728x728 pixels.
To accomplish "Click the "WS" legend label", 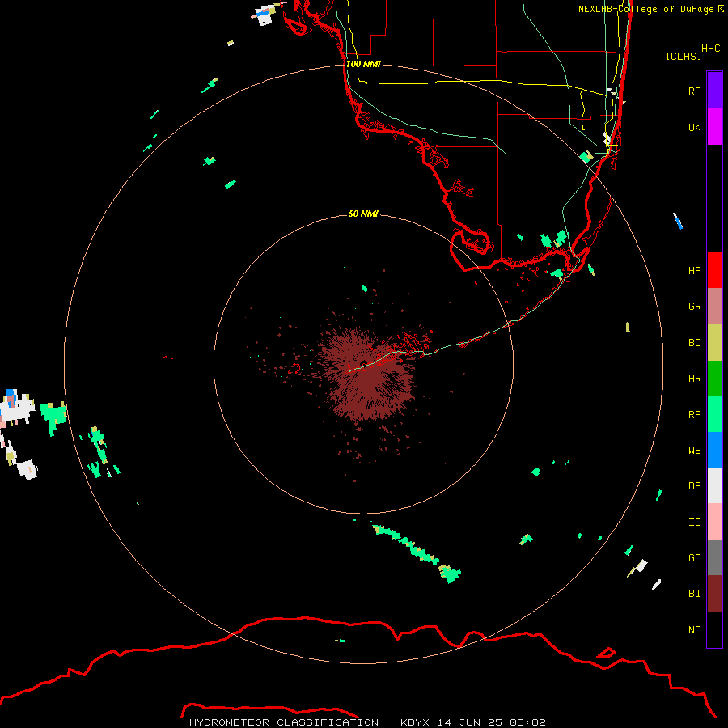I will click(x=695, y=451).
